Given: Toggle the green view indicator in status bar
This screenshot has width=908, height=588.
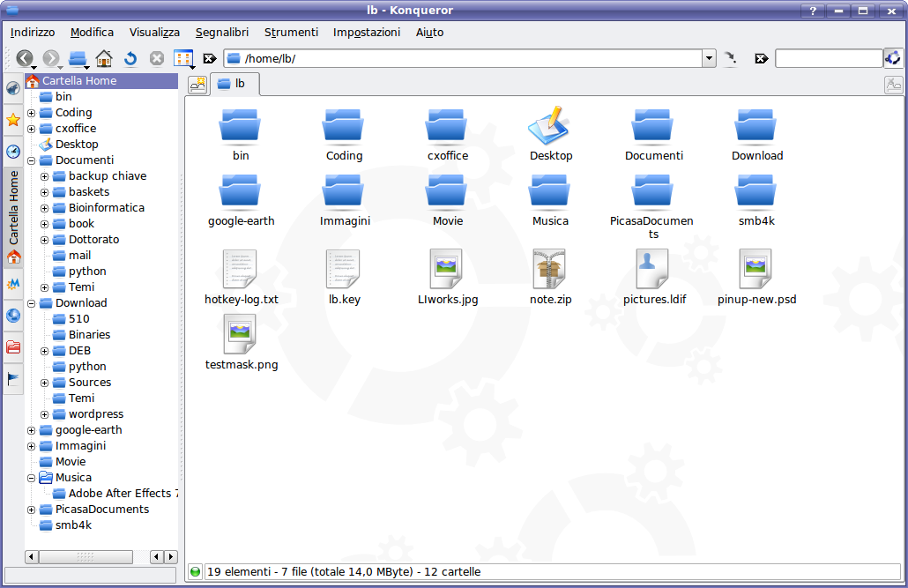Looking at the screenshot, I should click(x=196, y=572).
